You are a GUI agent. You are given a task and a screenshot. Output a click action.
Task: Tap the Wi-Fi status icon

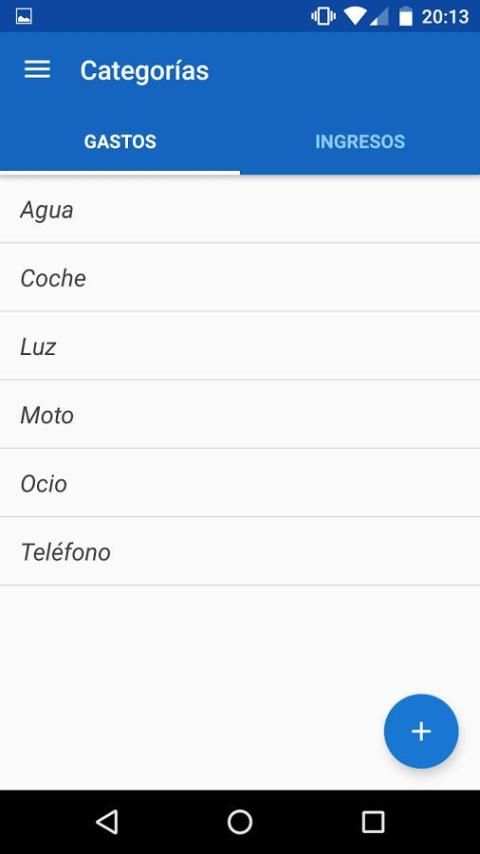[355, 16]
